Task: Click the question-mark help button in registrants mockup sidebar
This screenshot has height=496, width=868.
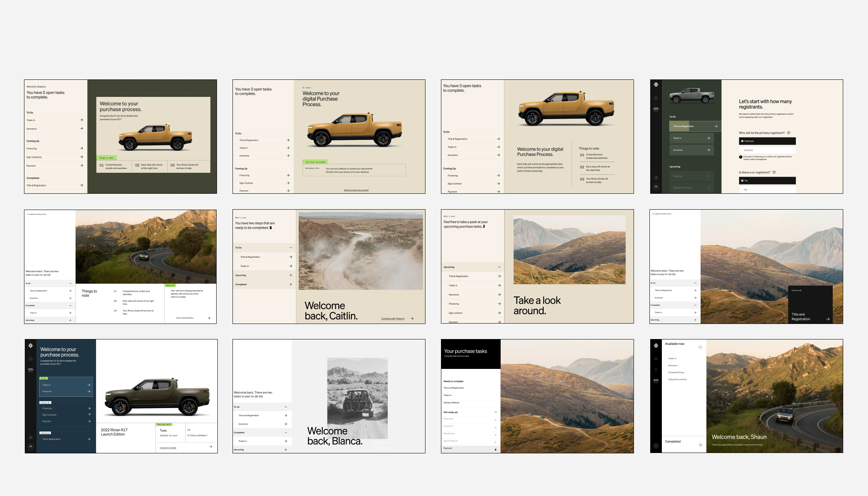Action: tap(656, 178)
